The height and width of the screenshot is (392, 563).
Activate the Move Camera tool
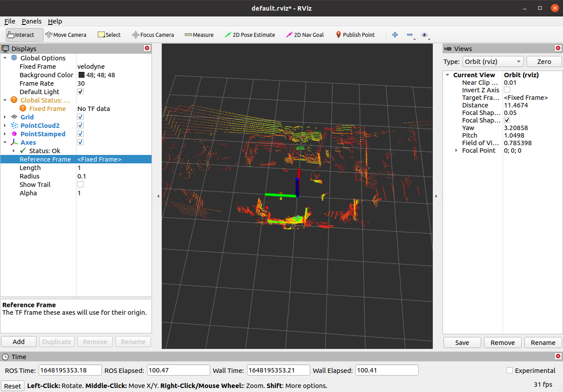point(66,35)
